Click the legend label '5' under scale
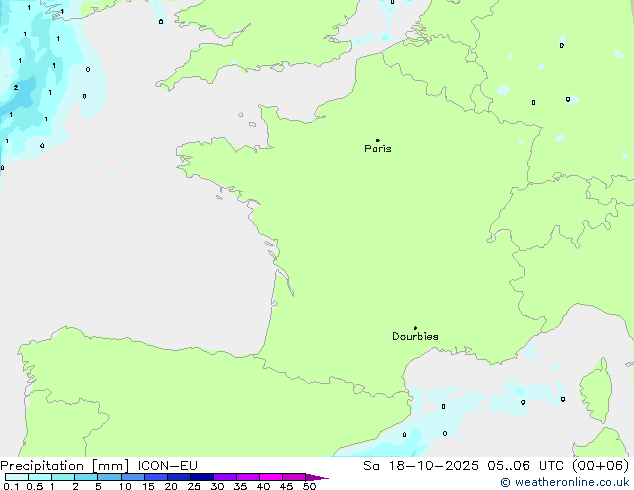 coord(98,486)
